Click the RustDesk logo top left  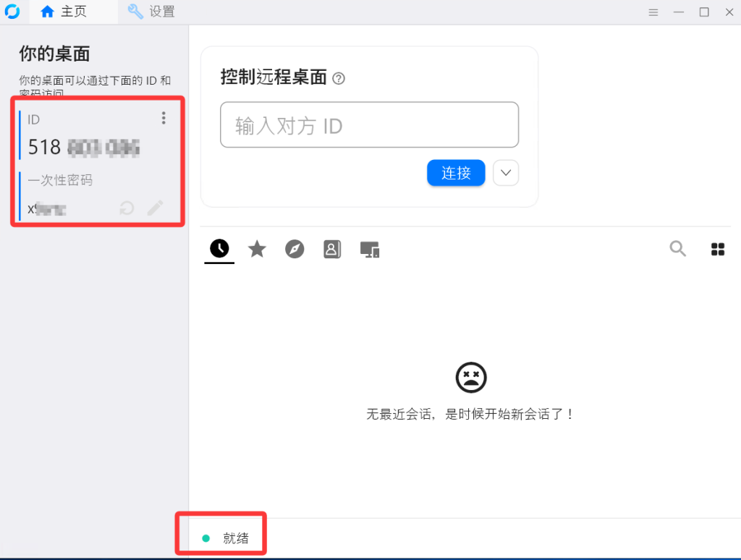(x=13, y=12)
